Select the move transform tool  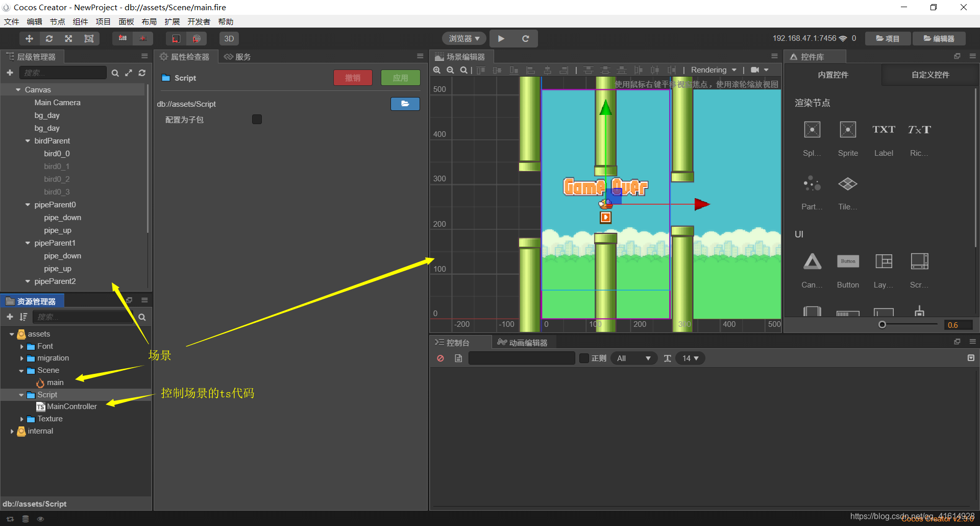pyautogui.click(x=29, y=39)
